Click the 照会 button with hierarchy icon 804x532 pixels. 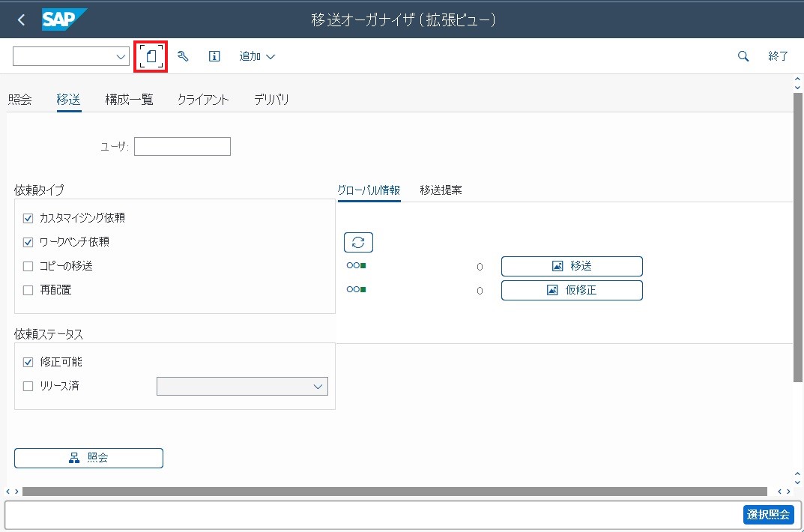pos(88,458)
